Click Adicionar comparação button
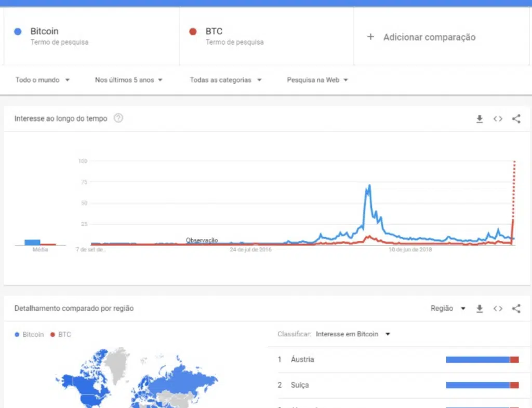Image resolution: width=532 pixels, height=408 pixels. (429, 37)
